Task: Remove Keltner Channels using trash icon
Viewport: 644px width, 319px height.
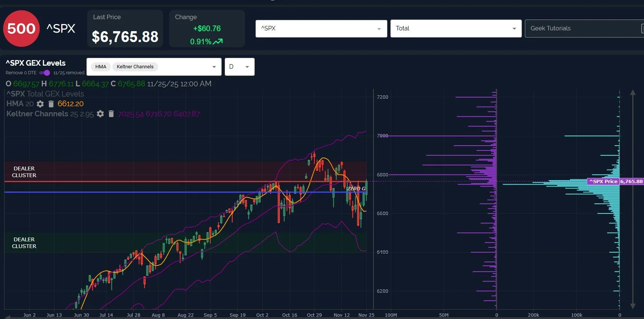Action: click(111, 114)
